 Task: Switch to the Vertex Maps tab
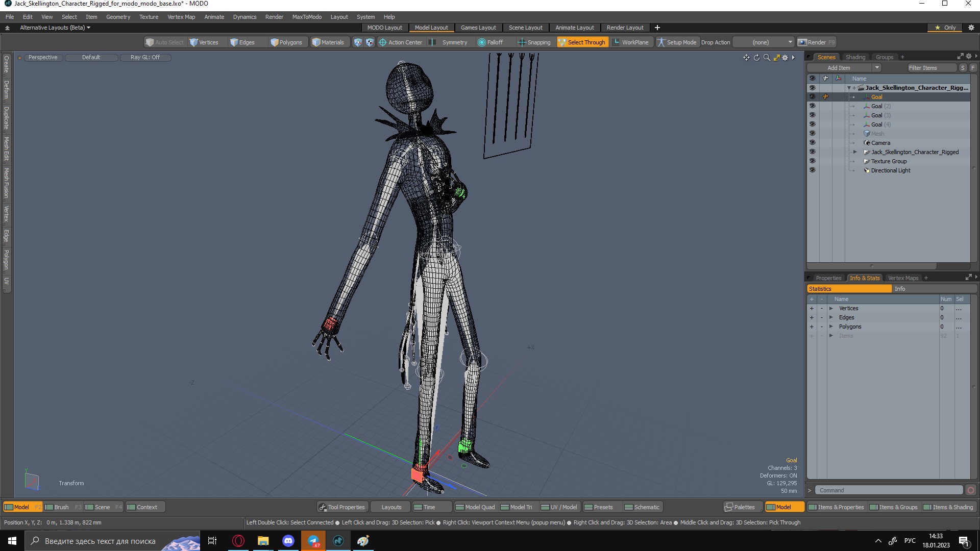pyautogui.click(x=903, y=278)
